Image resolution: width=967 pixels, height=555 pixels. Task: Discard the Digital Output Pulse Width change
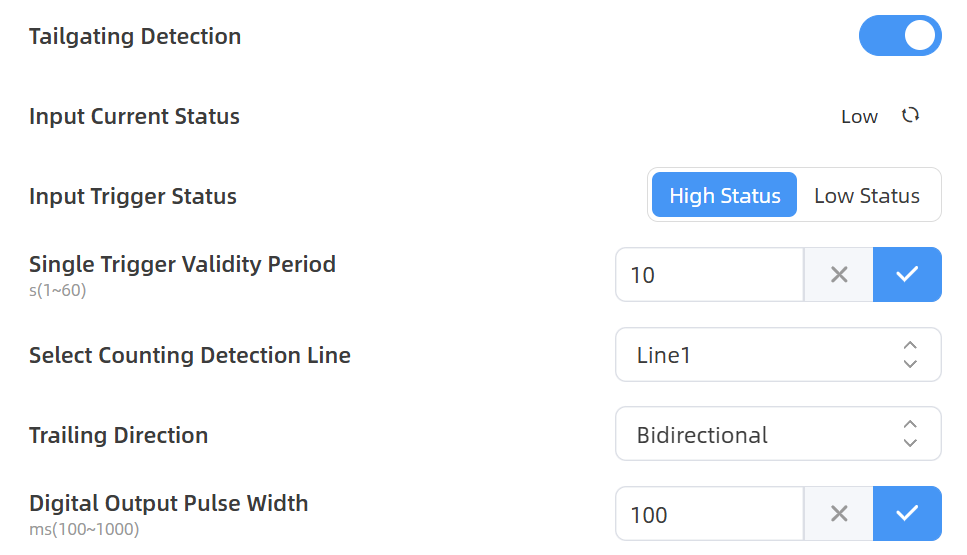click(x=839, y=514)
